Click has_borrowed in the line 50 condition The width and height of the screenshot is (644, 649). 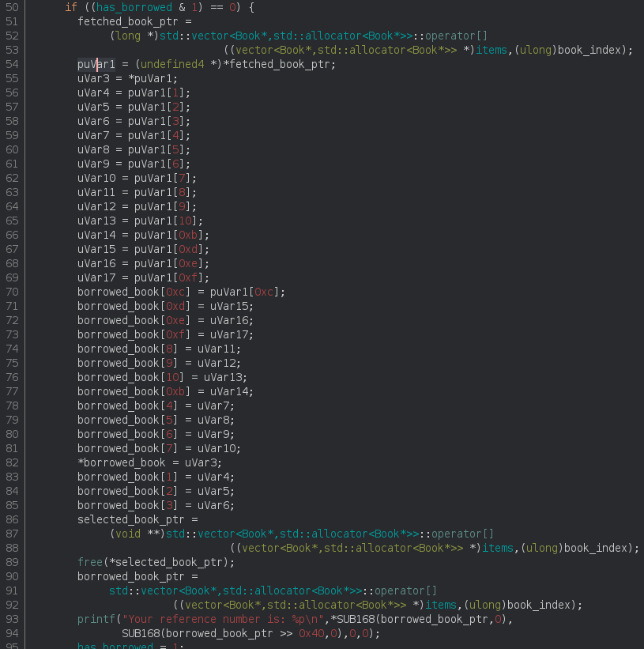[x=134, y=7]
